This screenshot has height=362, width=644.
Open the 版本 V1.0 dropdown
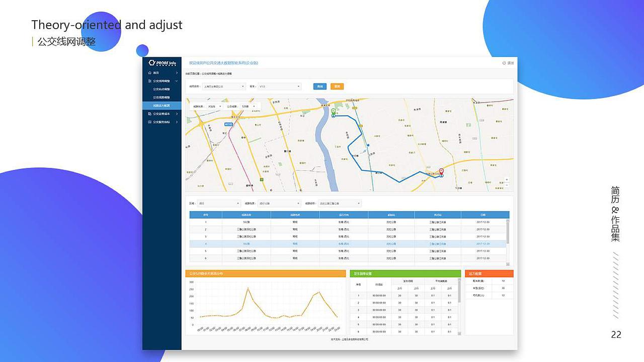point(280,86)
